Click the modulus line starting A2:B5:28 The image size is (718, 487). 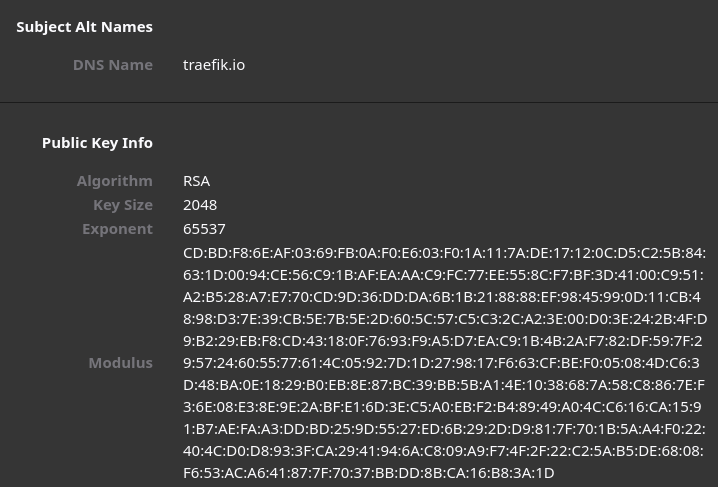pyautogui.click(x=442, y=297)
